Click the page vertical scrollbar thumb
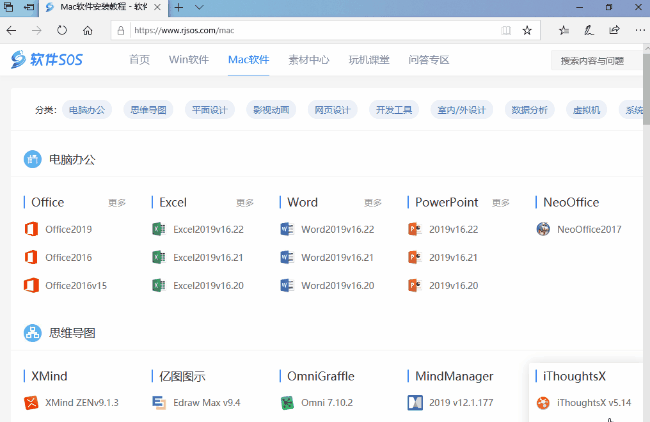The image size is (650, 422). (x=646, y=89)
